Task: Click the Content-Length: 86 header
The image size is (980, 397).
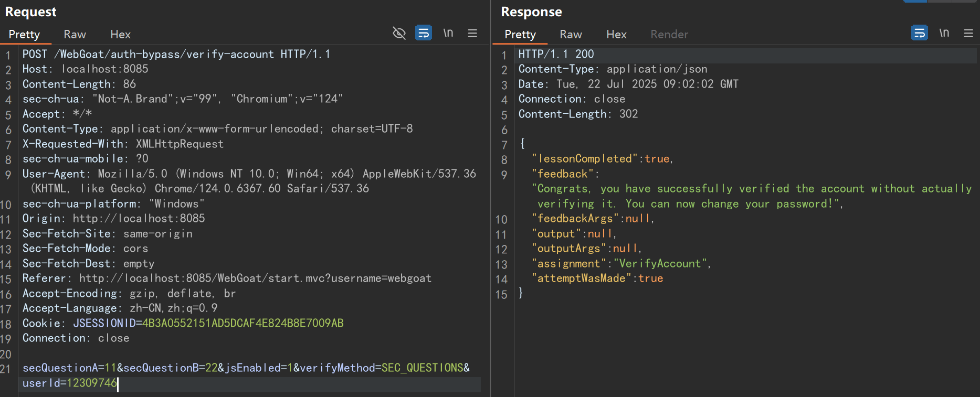Action: (x=79, y=84)
